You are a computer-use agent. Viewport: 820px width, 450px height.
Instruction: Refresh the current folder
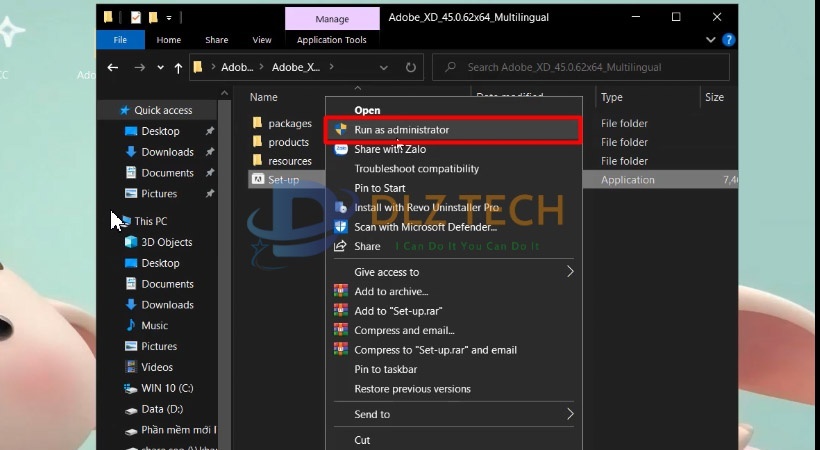coord(411,67)
